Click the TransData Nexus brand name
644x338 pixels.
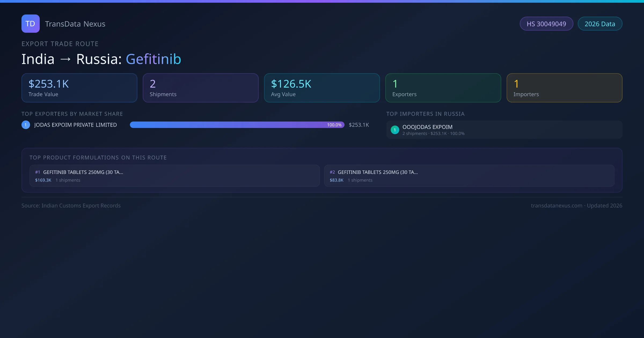pyautogui.click(x=75, y=24)
